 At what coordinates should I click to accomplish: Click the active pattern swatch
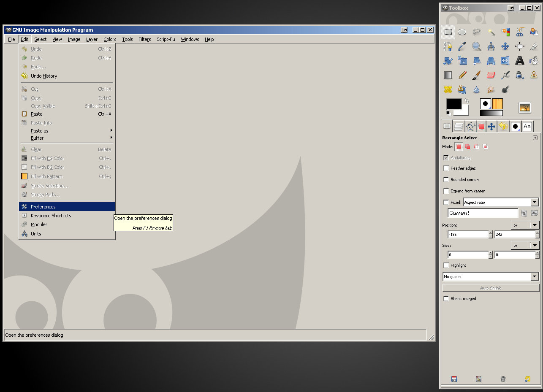[x=497, y=104]
